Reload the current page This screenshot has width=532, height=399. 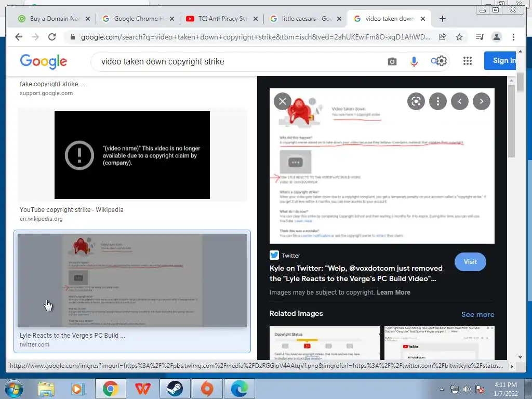click(x=52, y=37)
